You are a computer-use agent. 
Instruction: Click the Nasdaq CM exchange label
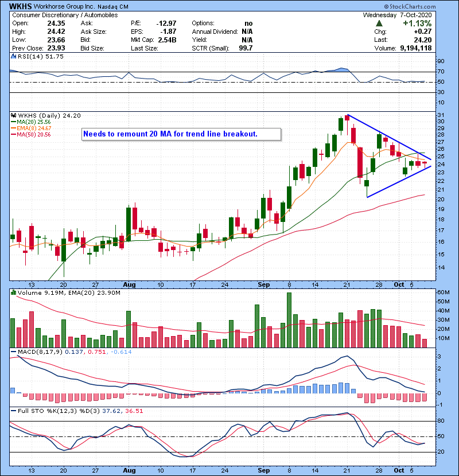point(113,7)
